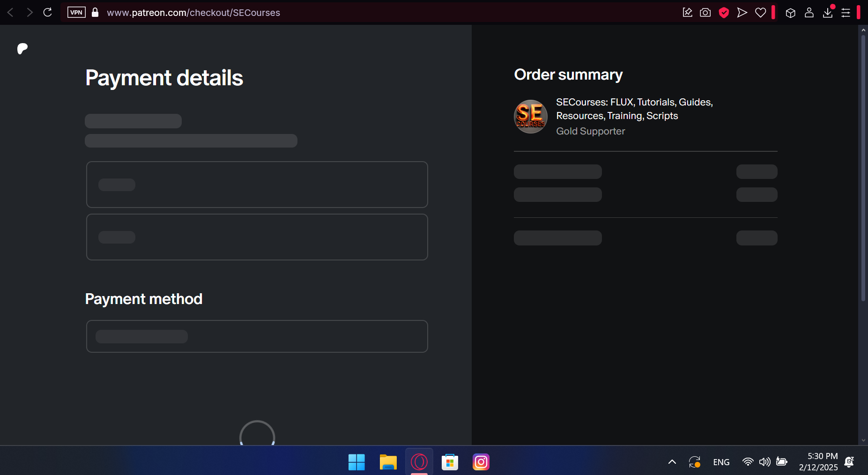View site security lock information

(x=95, y=13)
